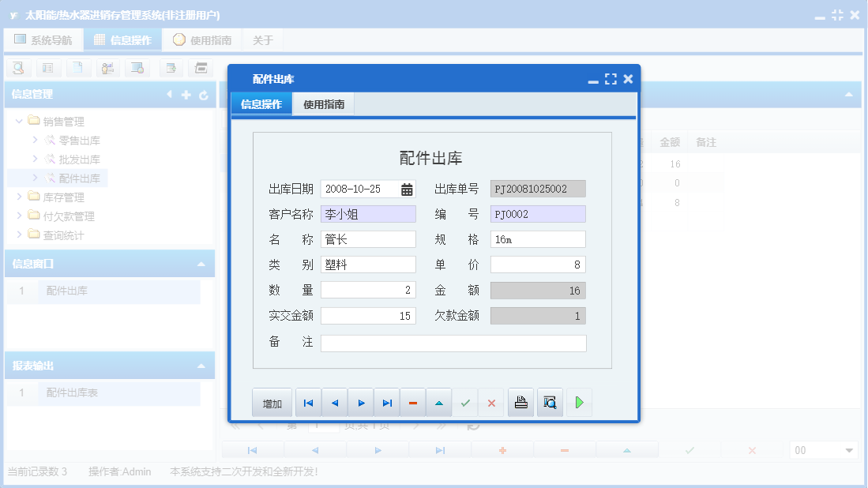Image resolution: width=868 pixels, height=488 pixels.
Task: Click the person chart icon in main toolbar
Action: click(109, 68)
